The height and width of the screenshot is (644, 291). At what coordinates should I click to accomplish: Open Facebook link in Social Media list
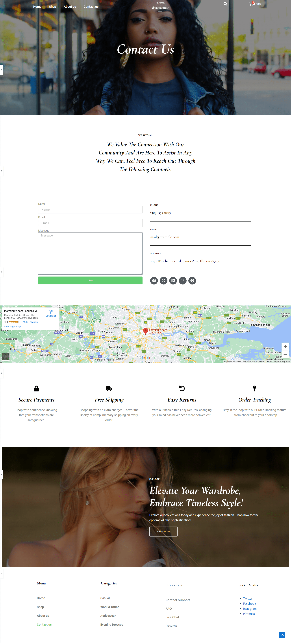click(x=250, y=603)
